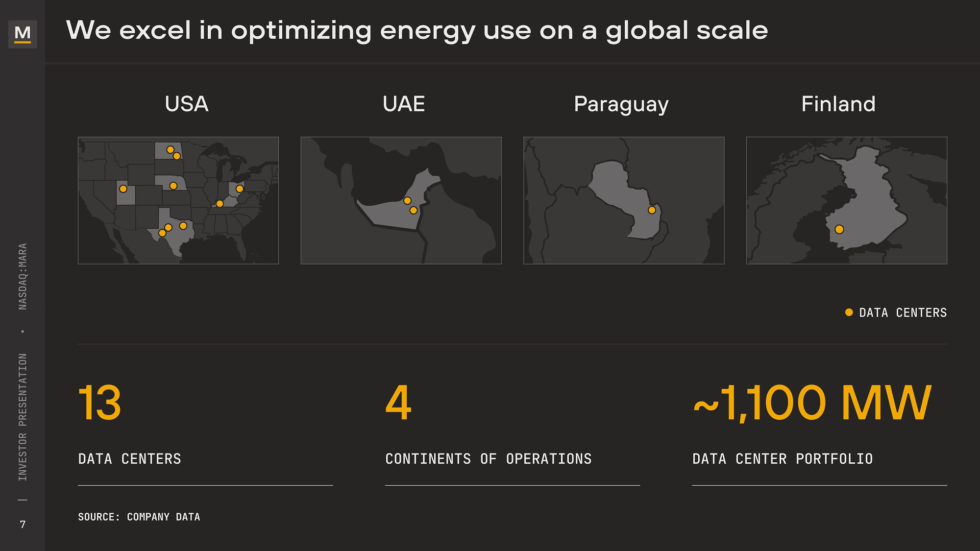Select the Paraguay data center marker

pyautogui.click(x=652, y=210)
